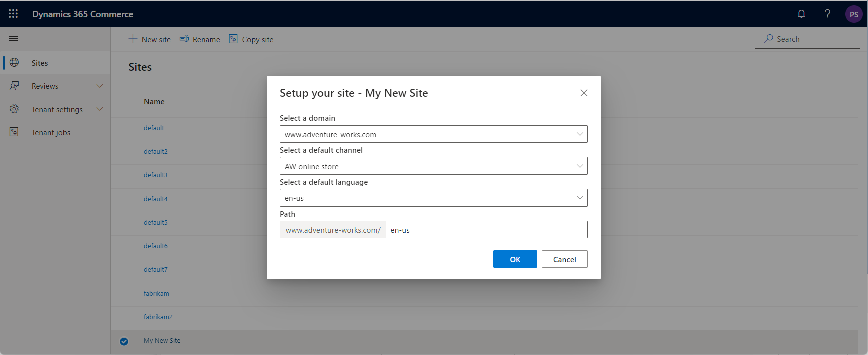The image size is (868, 355).
Task: Open the fabrikam2 site link
Action: (158, 317)
